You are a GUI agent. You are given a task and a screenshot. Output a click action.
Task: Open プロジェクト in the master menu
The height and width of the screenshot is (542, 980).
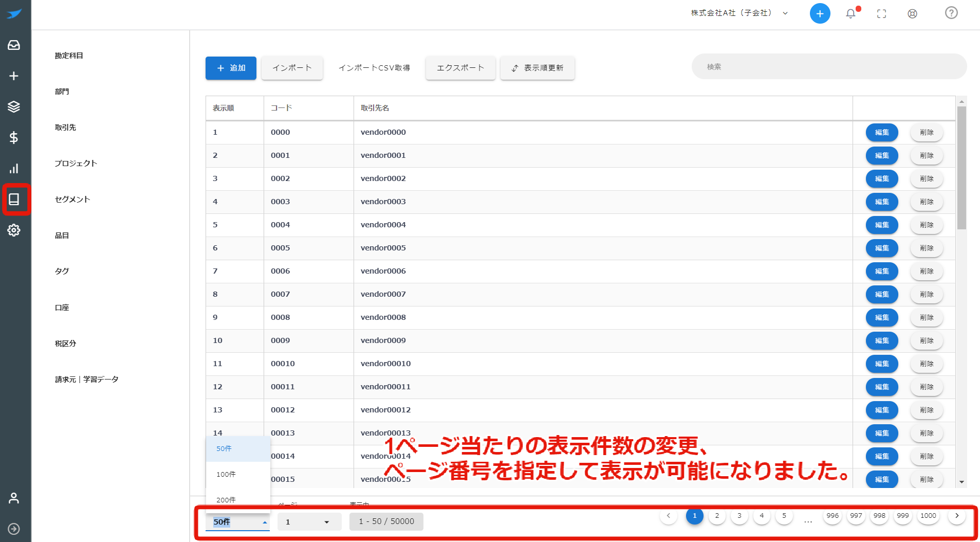(x=76, y=164)
